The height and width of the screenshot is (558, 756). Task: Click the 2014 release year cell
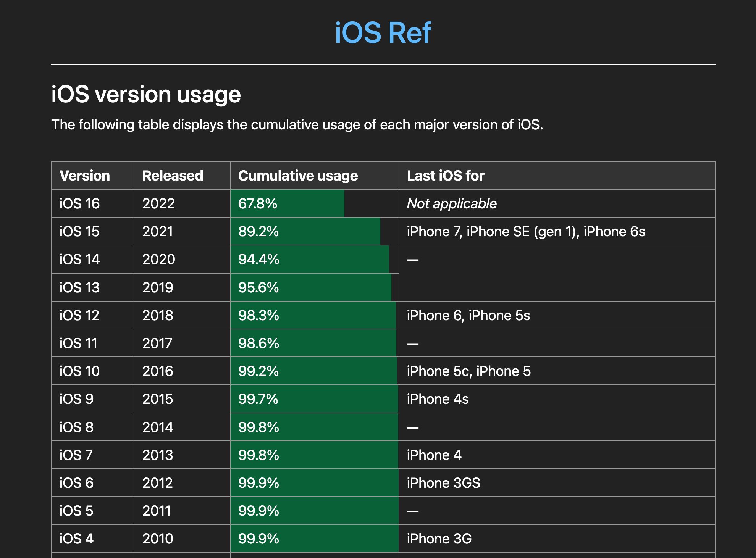pyautogui.click(x=182, y=427)
